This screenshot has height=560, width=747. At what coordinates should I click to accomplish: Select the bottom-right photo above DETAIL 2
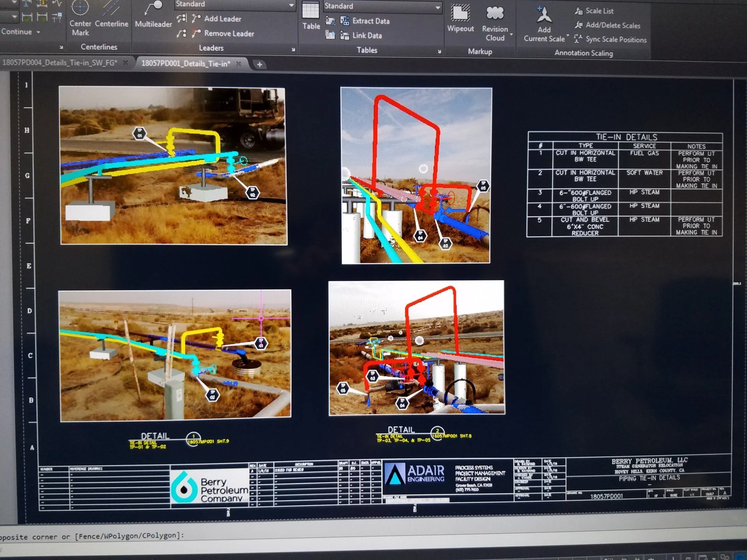click(x=417, y=348)
